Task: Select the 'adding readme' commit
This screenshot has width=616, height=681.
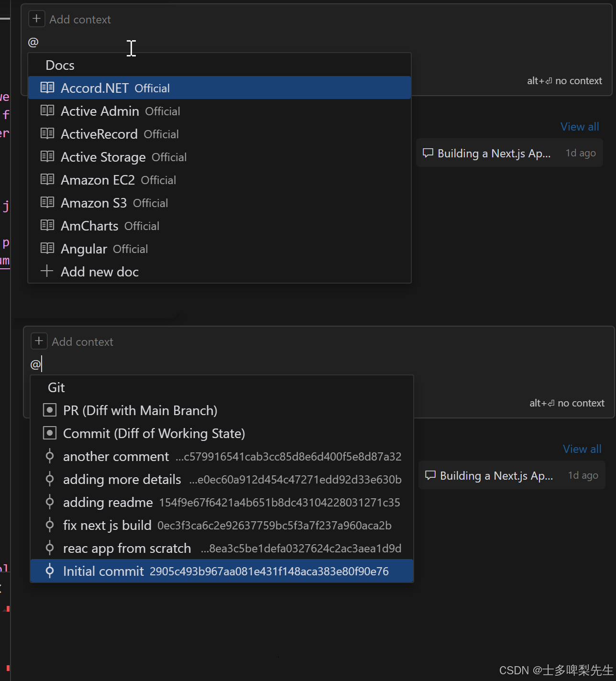Action: 222,502
